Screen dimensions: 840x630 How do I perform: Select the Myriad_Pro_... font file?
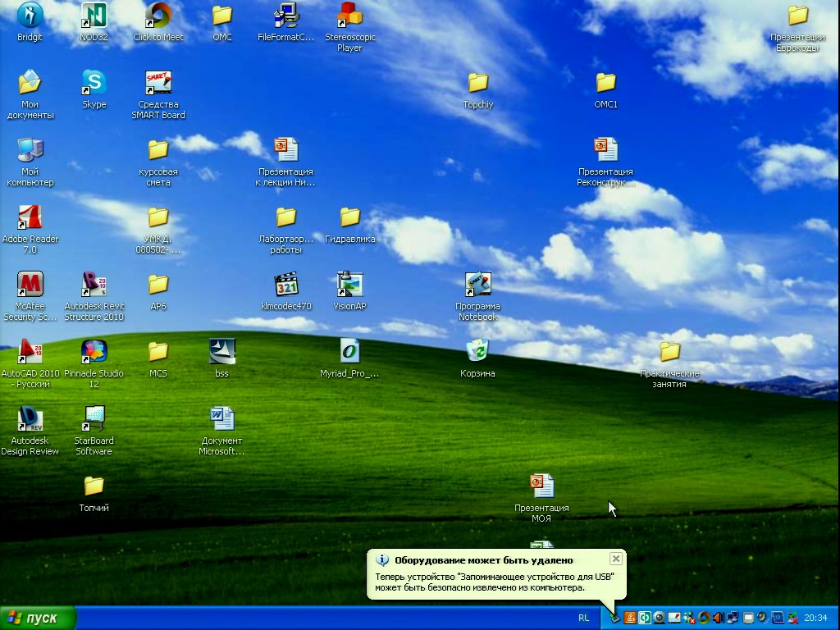[x=349, y=358]
